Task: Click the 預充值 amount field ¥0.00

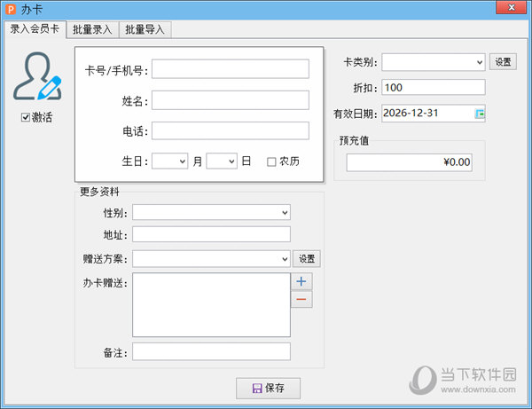Action: click(409, 162)
